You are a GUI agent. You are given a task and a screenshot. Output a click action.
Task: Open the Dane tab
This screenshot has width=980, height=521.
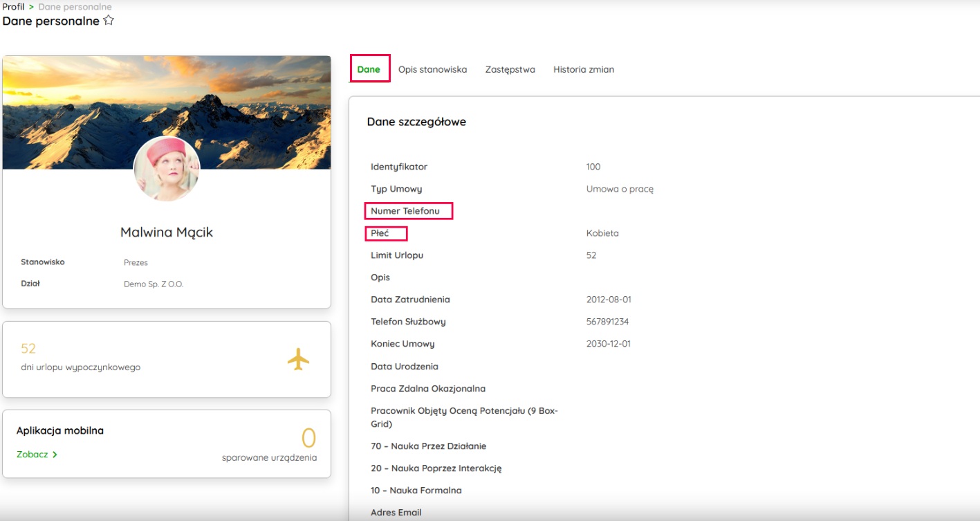point(369,69)
